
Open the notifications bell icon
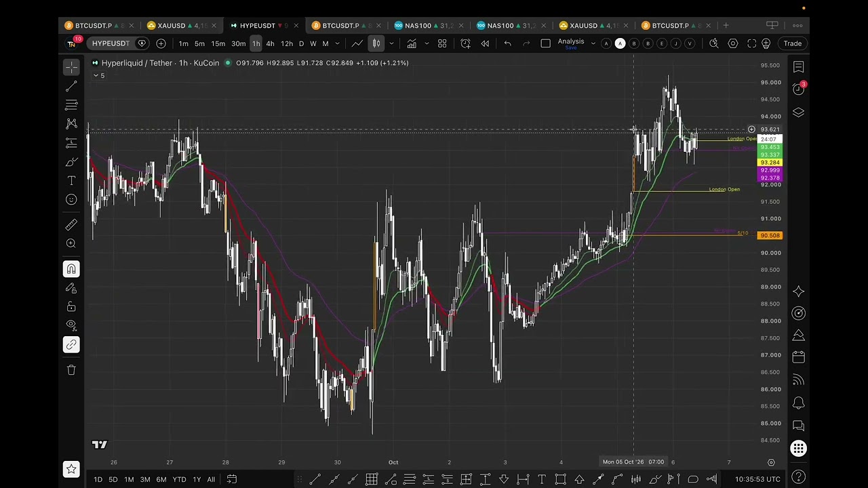(798, 403)
